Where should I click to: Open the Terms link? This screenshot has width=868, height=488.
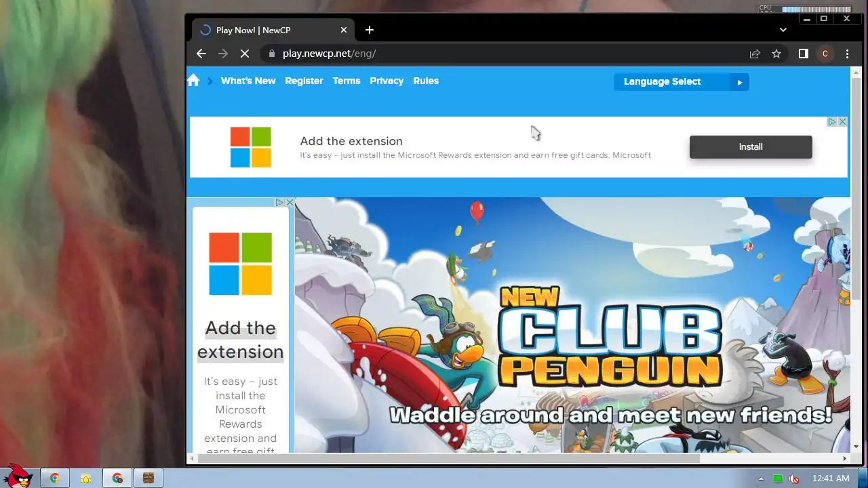point(347,81)
